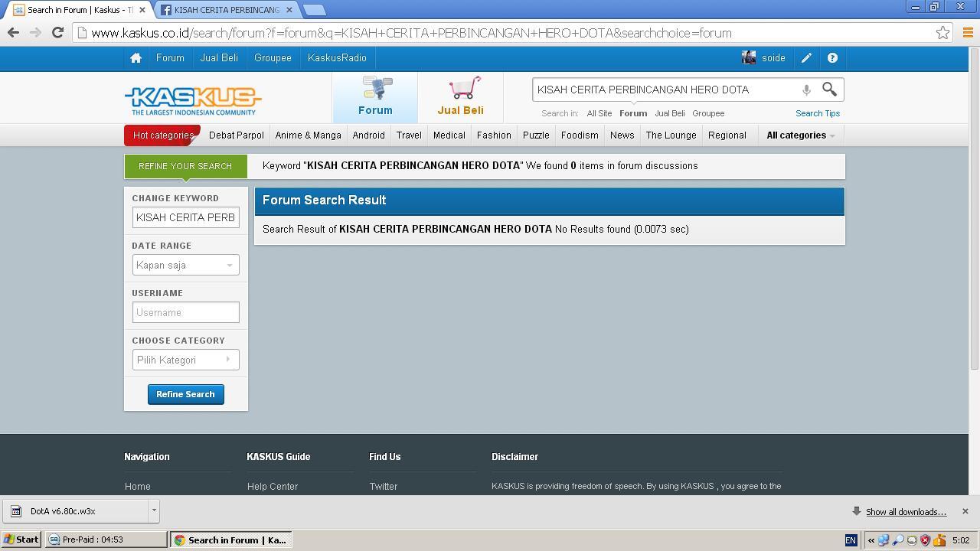The width and height of the screenshot is (980, 551).
Task: Choose All Site search scope
Action: click(599, 113)
